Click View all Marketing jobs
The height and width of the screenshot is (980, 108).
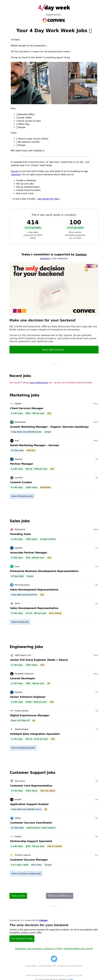[x=22, y=496]
